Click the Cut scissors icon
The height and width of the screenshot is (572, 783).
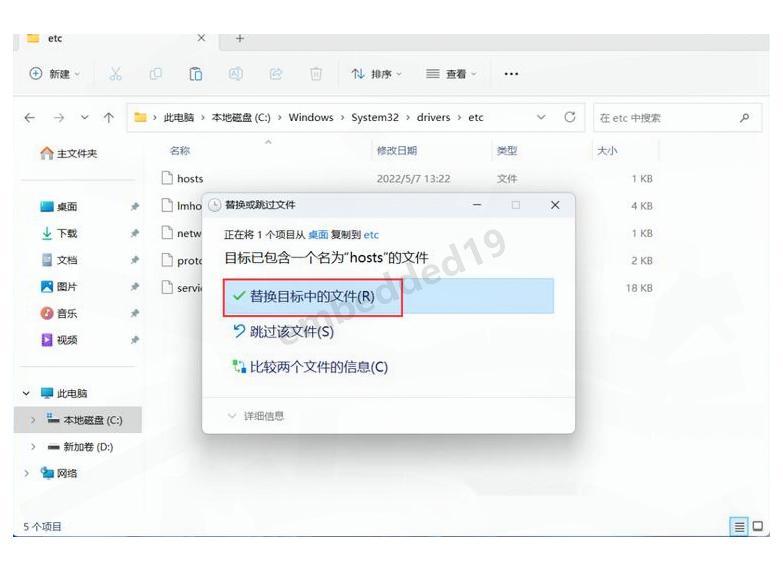pos(115,74)
